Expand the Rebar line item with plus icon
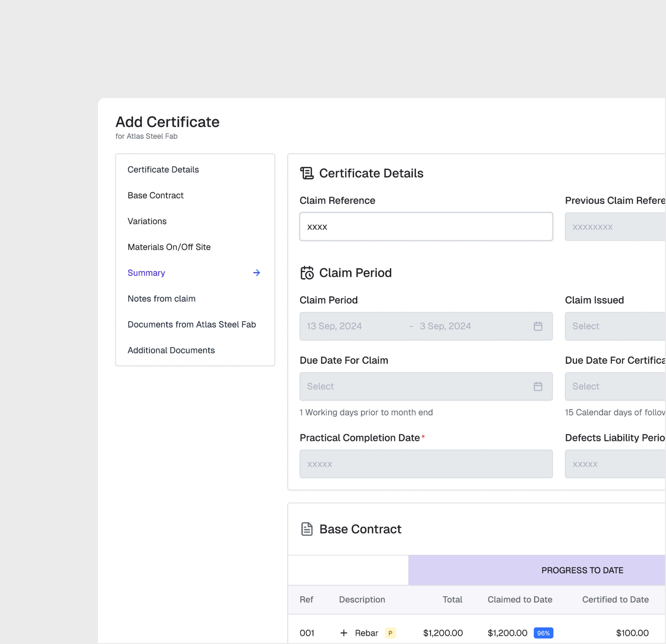This screenshot has width=666, height=644. (x=344, y=633)
